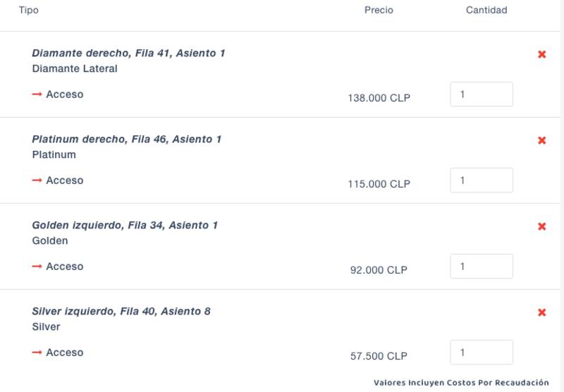Click the red arrow beside Golden Acceso

[37, 267]
